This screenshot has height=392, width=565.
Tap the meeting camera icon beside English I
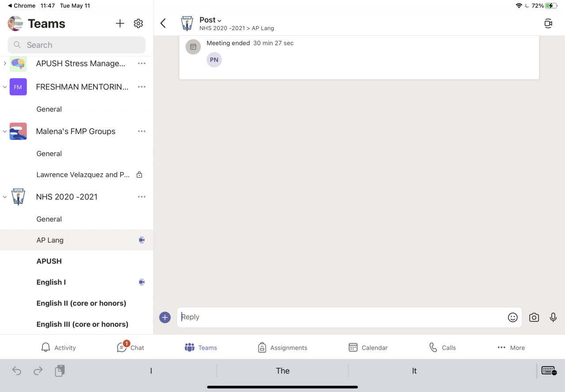tap(142, 282)
